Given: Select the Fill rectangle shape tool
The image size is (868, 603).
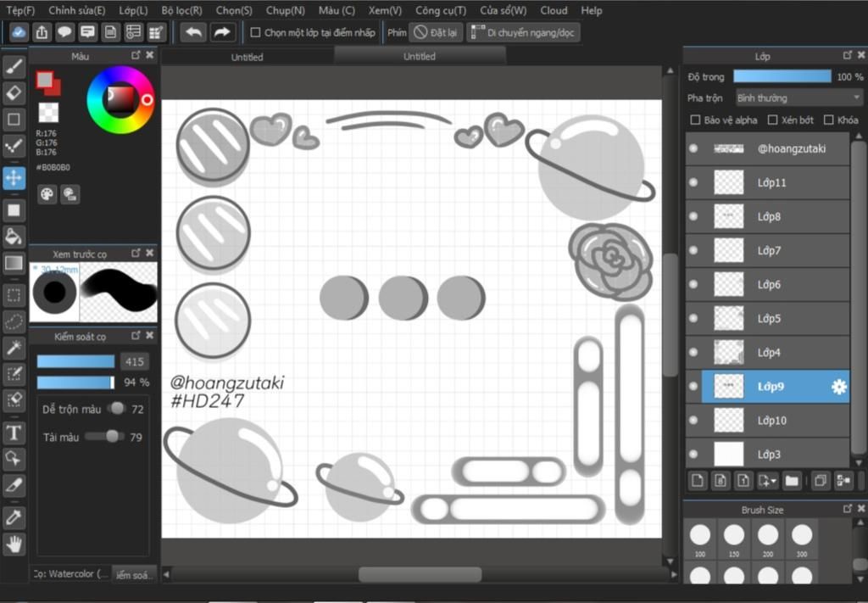Looking at the screenshot, I should click(x=14, y=210).
